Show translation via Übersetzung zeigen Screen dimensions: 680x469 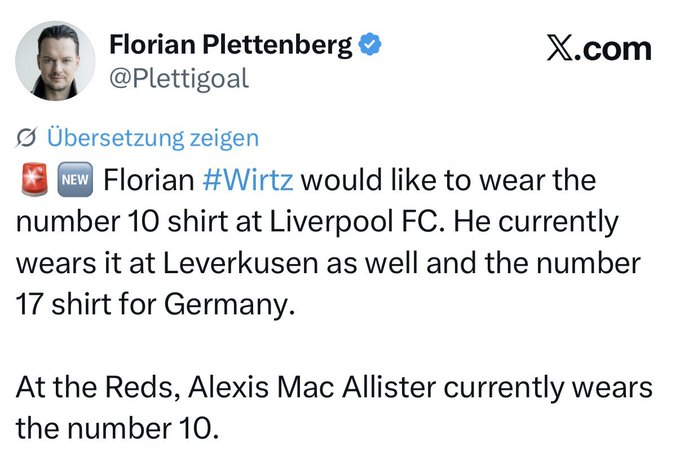coord(153,138)
